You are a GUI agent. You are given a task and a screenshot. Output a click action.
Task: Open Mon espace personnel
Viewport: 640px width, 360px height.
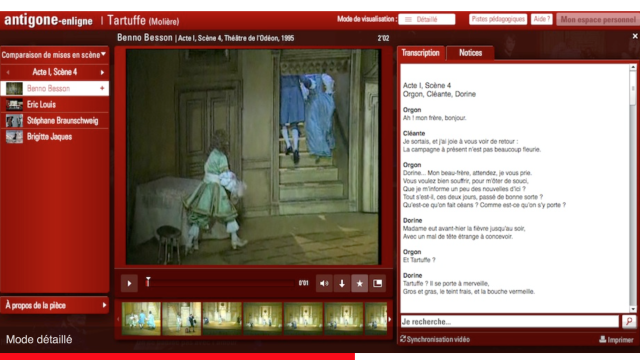tap(598, 19)
